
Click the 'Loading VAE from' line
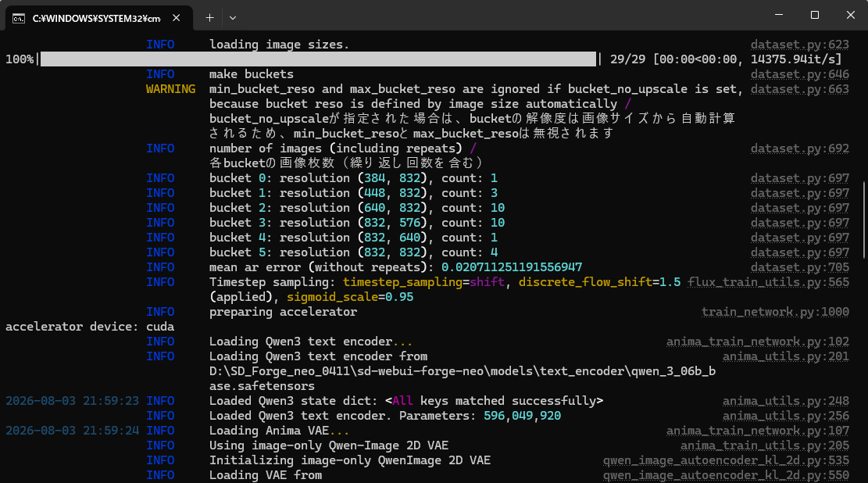[266, 475]
